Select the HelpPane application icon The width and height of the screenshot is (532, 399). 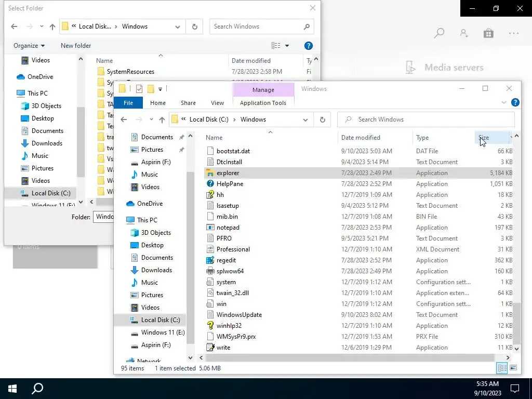point(210,184)
